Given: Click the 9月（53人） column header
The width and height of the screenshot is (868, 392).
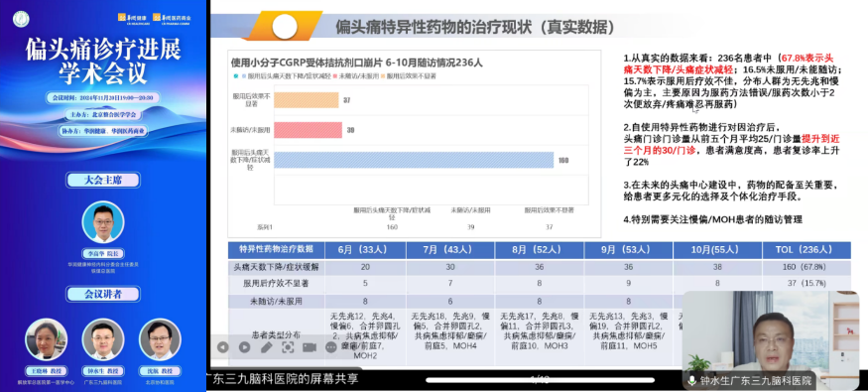Looking at the screenshot, I should click(629, 250).
